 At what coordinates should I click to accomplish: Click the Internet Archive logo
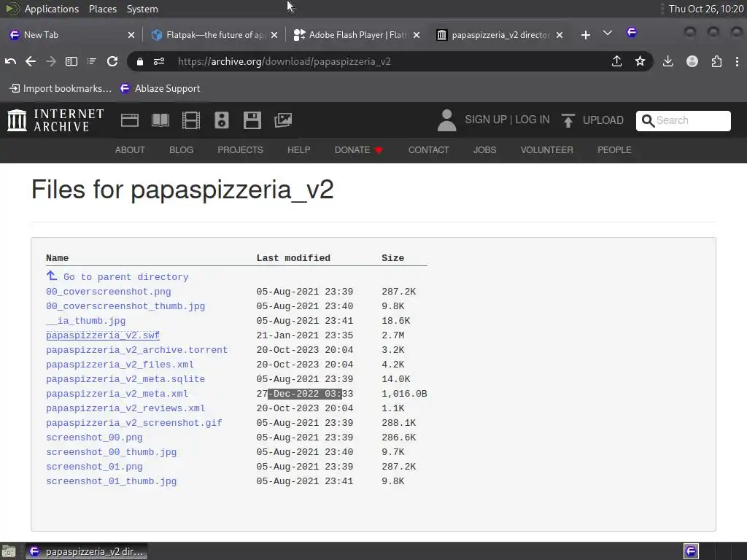coord(55,120)
